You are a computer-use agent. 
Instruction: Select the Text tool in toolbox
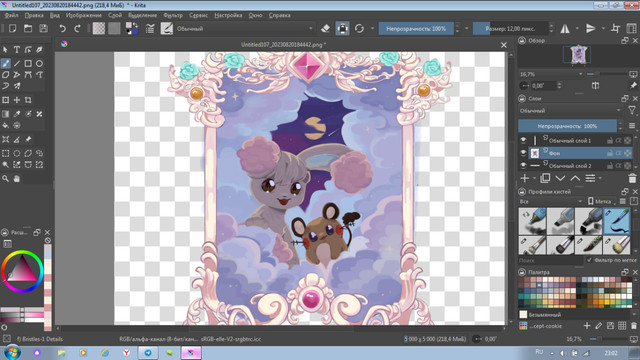(17, 50)
